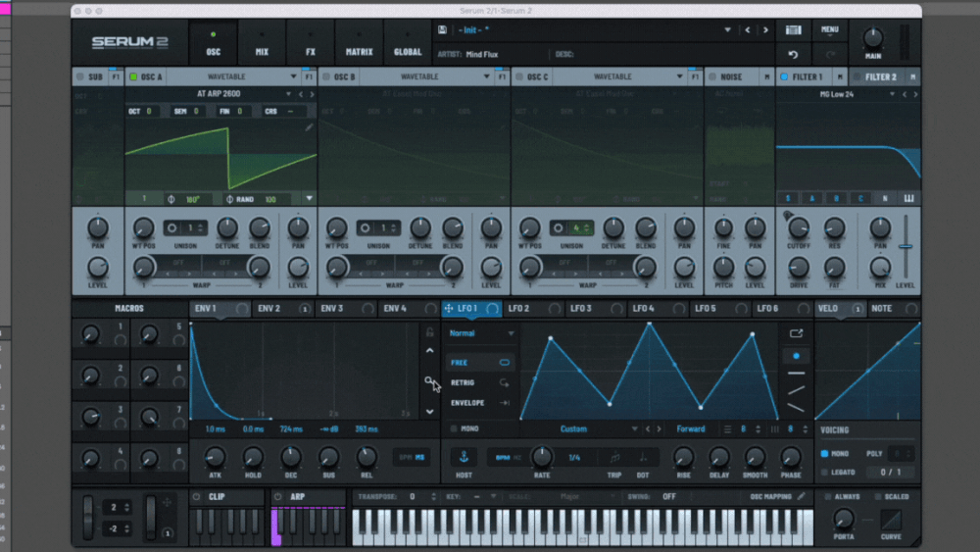Click the LFO export shape icon
Screen dimensions: 980x552
(x=796, y=333)
